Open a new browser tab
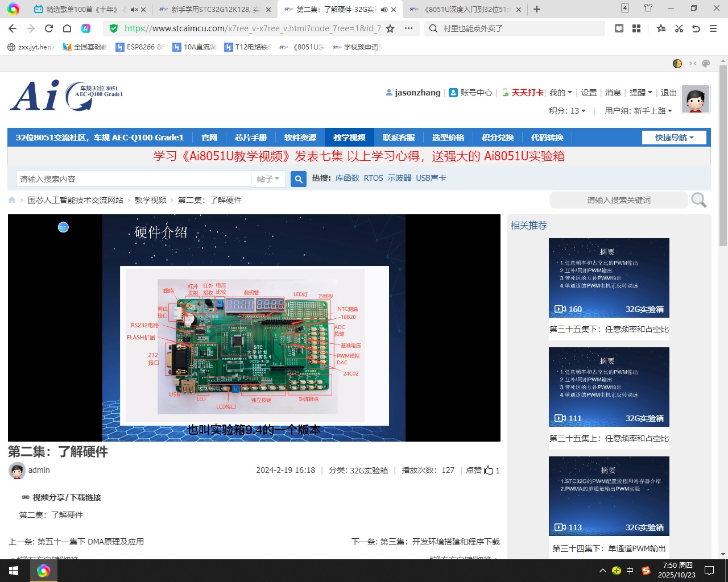Screen dimensions: 728x582 click(x=537, y=9)
